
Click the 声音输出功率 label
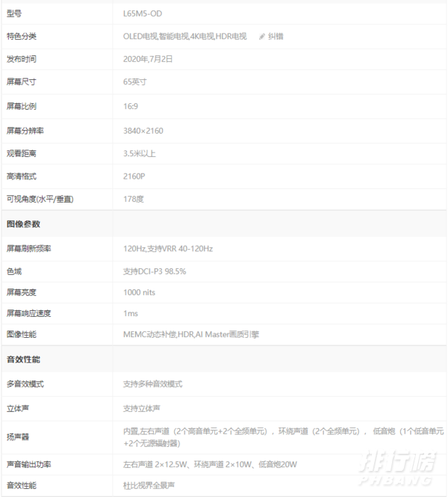tap(29, 464)
